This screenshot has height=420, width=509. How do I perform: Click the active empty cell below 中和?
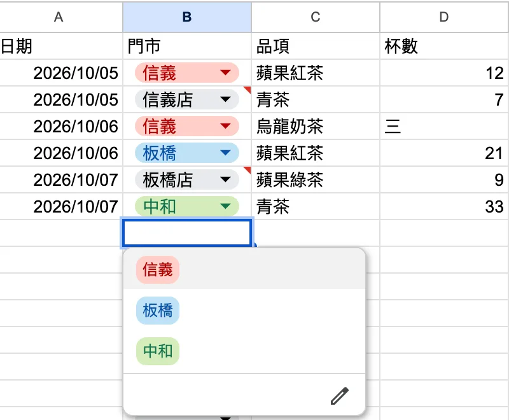click(187, 233)
